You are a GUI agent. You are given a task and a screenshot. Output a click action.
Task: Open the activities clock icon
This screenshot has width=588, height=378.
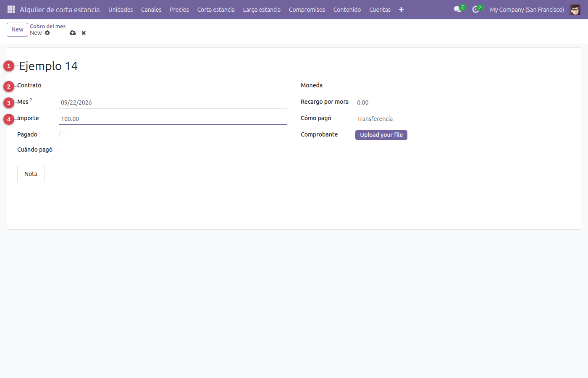click(x=475, y=9)
